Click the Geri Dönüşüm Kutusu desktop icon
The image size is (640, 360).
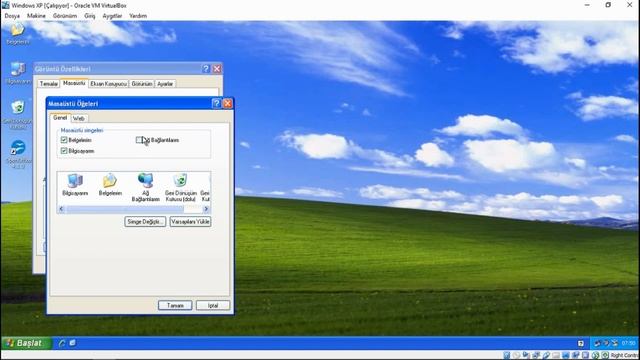(18, 107)
